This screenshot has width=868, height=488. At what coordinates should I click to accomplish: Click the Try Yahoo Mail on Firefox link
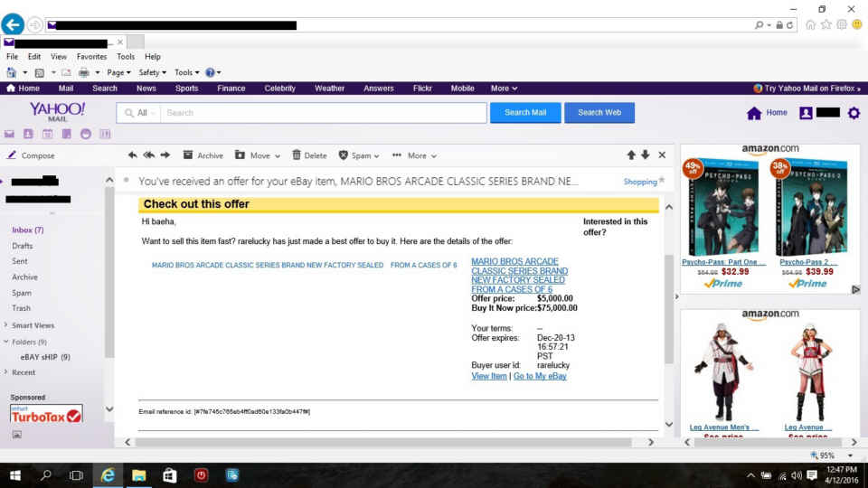(807, 89)
